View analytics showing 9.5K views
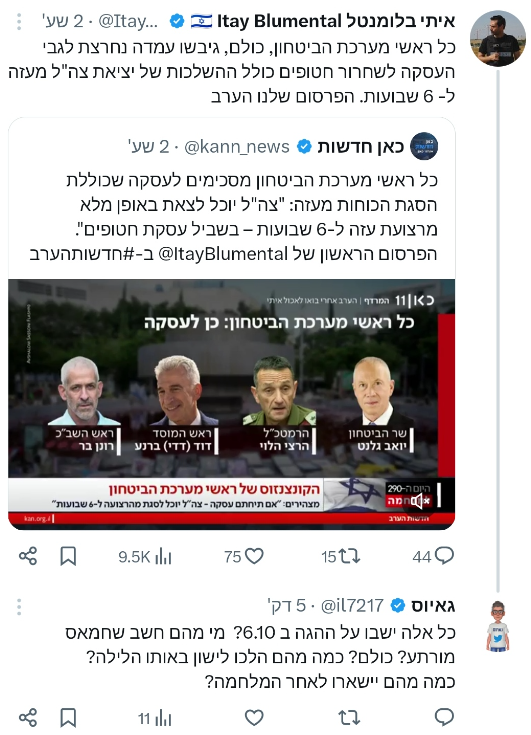Screen dimensions: 531x735 (145, 557)
